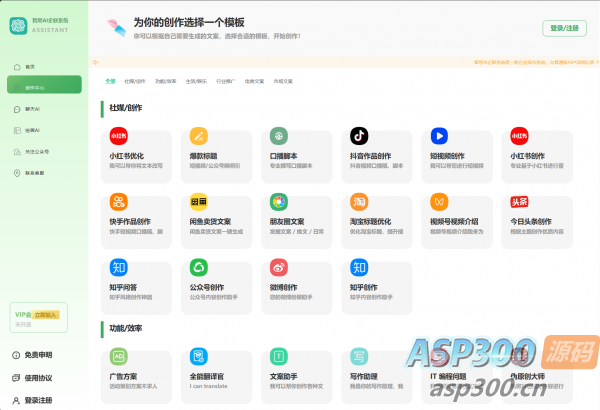
Task: Select the 全能翻译官 translate card
Action: point(217,377)
